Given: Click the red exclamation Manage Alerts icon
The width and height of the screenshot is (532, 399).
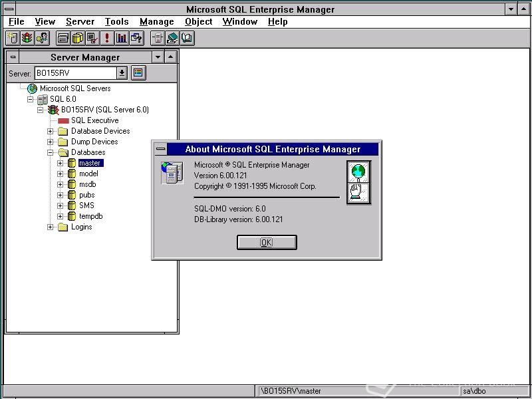Looking at the screenshot, I should tap(107, 38).
